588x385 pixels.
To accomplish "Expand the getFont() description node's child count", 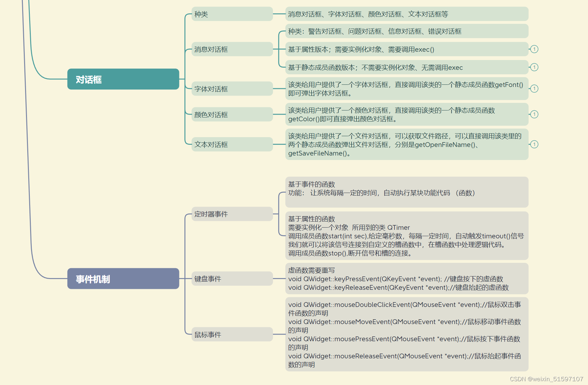I will pyautogui.click(x=534, y=89).
